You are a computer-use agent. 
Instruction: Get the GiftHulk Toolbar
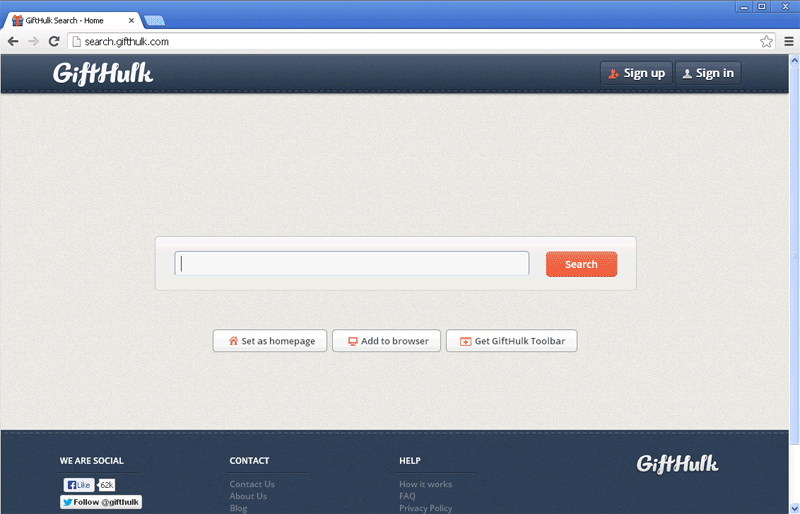click(x=511, y=341)
